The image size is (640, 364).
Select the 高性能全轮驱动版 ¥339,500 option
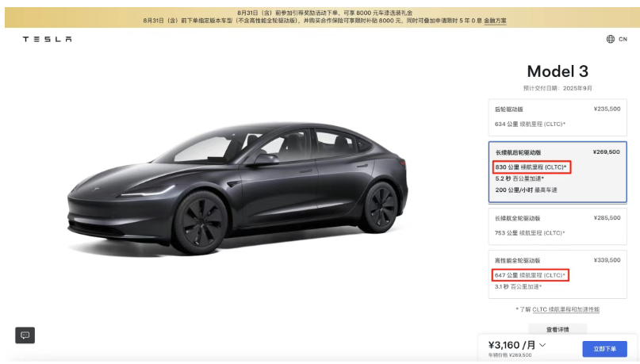click(x=558, y=274)
